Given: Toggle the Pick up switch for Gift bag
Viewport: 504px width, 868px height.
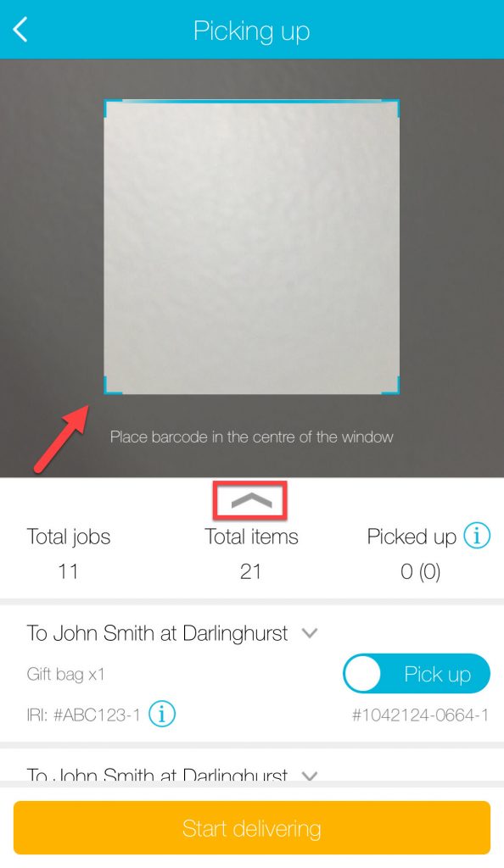Looking at the screenshot, I should click(x=417, y=674).
